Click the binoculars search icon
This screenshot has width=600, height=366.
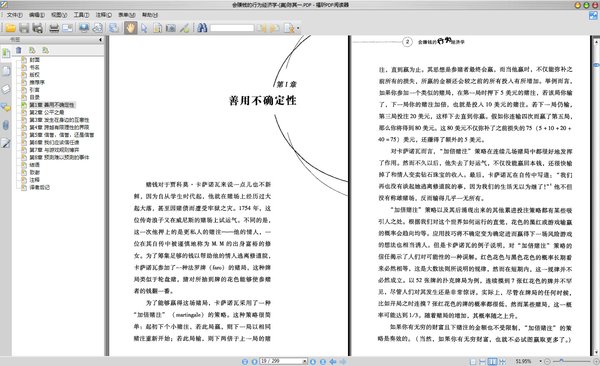(x=202, y=28)
